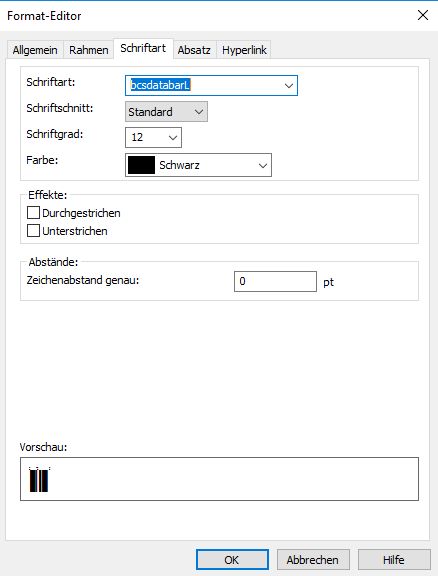Click into the bcsdatabarL font name field
The height and width of the screenshot is (576, 438).
point(204,86)
